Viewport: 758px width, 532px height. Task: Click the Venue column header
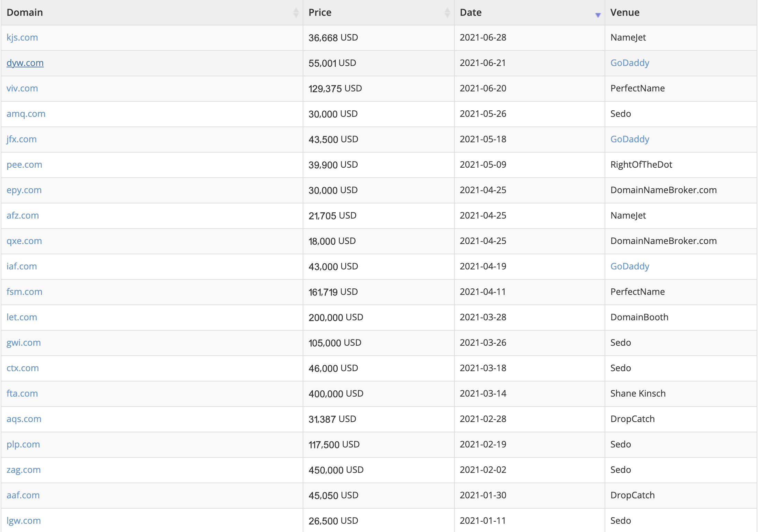pyautogui.click(x=625, y=13)
